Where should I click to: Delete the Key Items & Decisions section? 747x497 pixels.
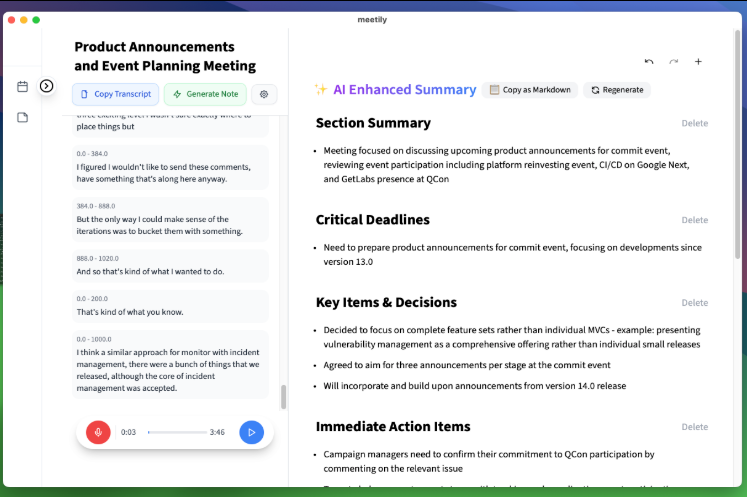(x=695, y=303)
